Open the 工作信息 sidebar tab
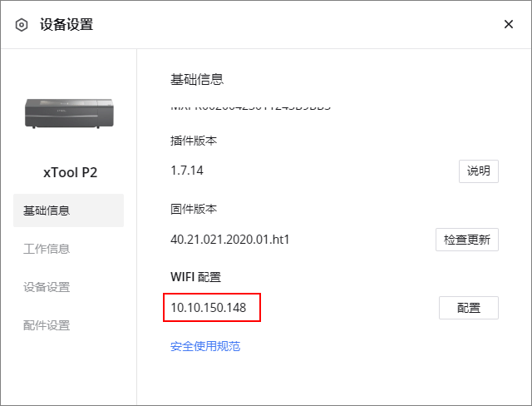This screenshot has height=406, width=532. point(47,249)
